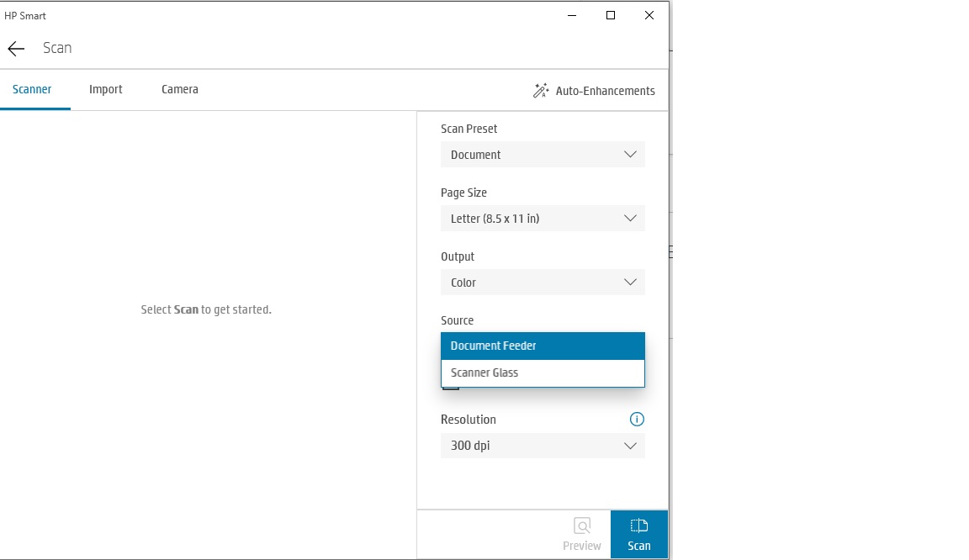
Task: Select Document Feeder as the scan source
Action: (x=543, y=346)
